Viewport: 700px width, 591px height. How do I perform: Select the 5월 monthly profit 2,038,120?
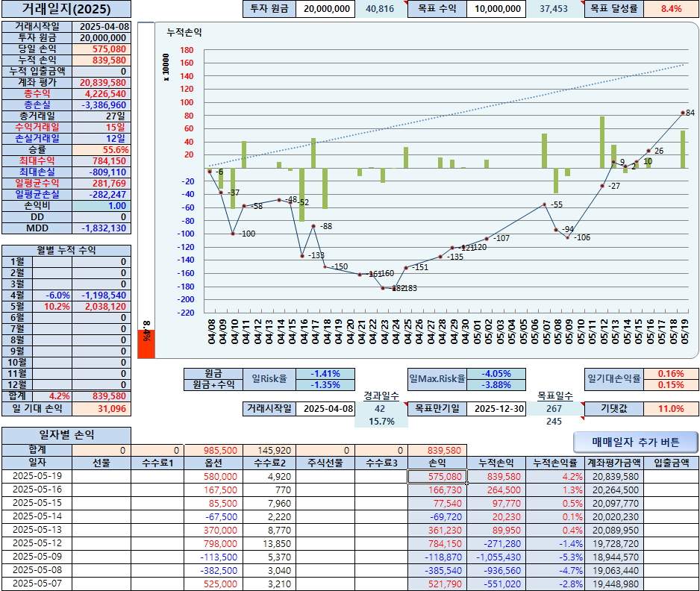click(101, 306)
